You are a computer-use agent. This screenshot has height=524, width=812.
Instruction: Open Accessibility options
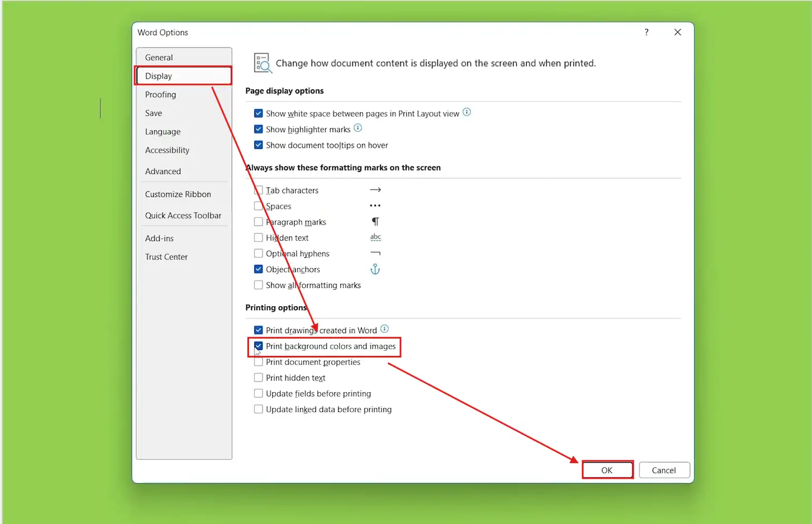coord(184,150)
